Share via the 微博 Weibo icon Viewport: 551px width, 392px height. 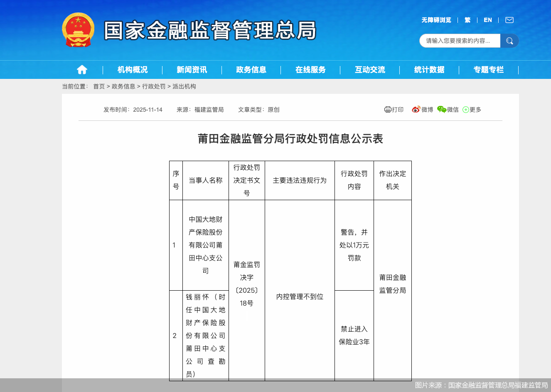(423, 109)
